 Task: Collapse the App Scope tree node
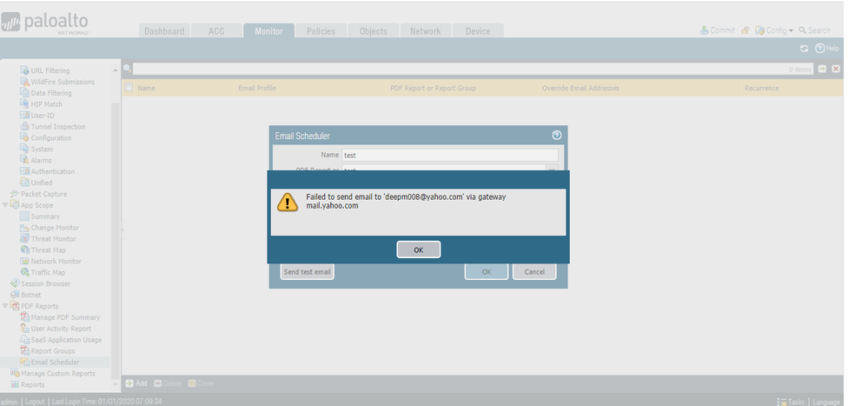point(5,205)
